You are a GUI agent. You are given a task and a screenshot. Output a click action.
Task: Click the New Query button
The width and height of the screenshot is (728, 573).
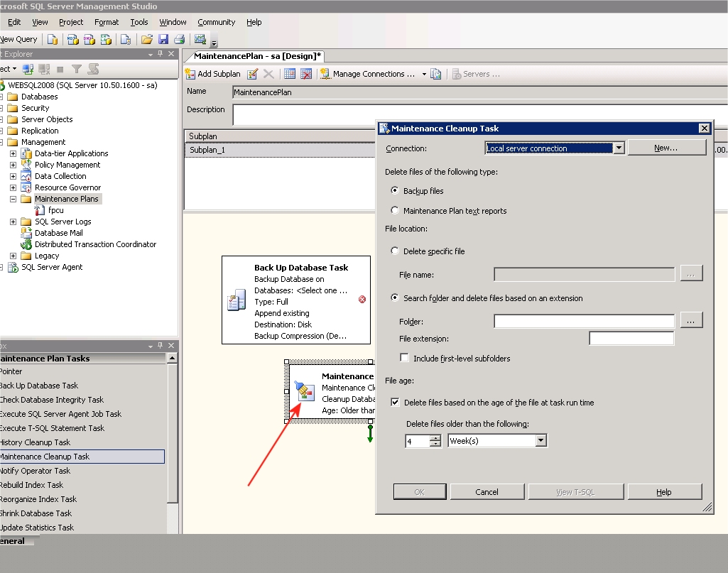[18, 40]
